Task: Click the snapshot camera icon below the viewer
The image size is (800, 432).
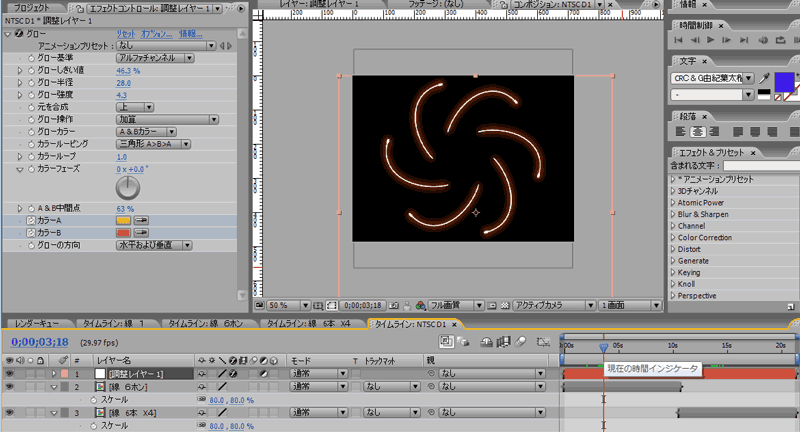Action: 393,306
